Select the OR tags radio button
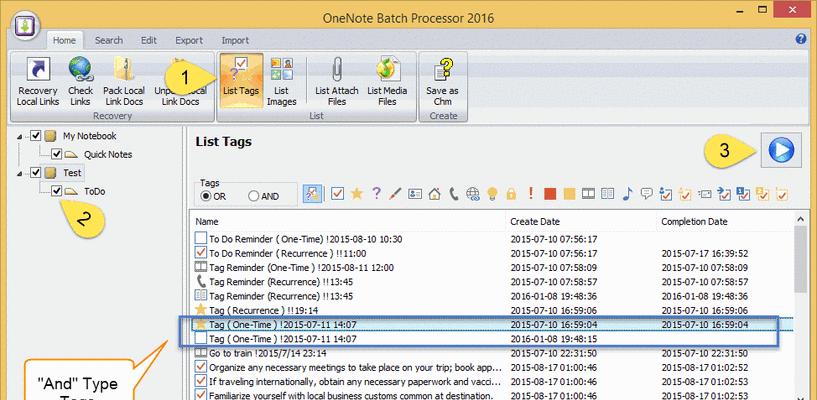Image resolution: width=817 pixels, height=400 pixels. (205, 196)
